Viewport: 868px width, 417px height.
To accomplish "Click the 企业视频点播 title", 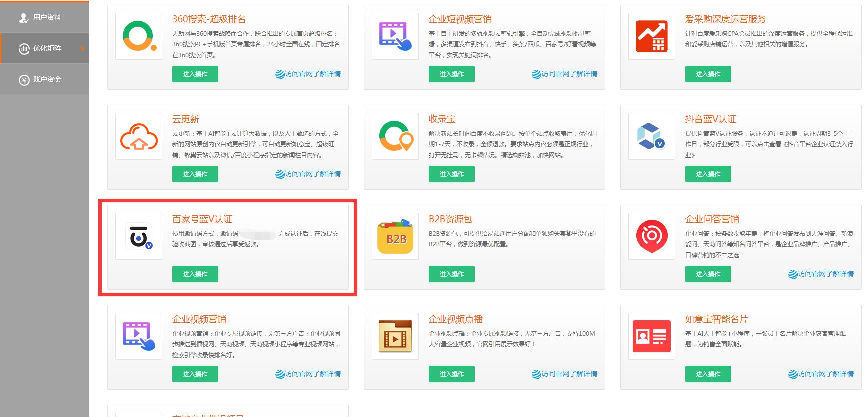I will 456,319.
